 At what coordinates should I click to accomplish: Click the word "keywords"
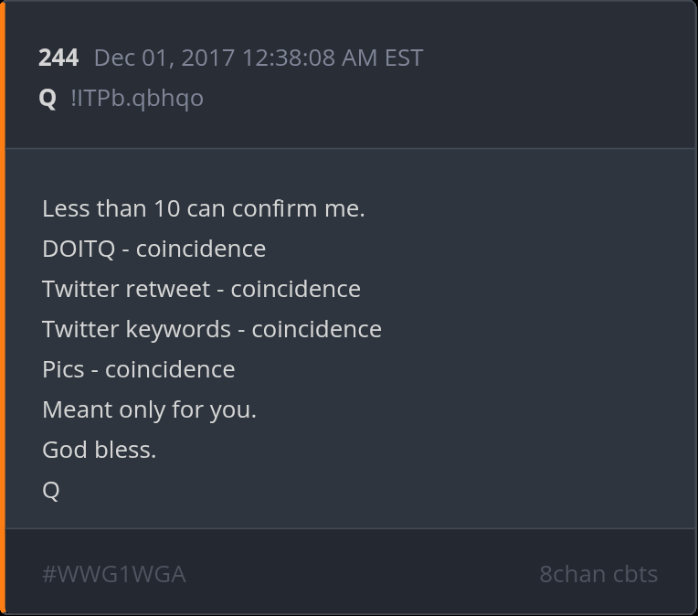pyautogui.click(x=178, y=329)
